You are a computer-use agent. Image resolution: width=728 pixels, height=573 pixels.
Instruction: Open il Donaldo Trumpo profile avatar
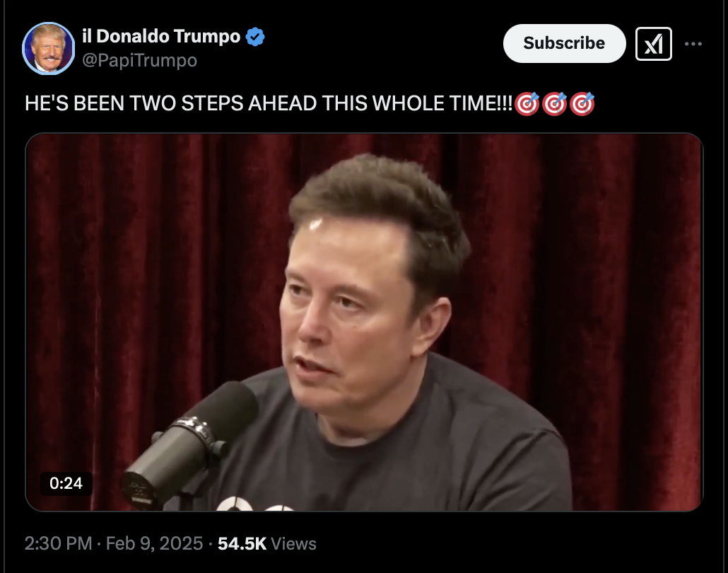[x=48, y=48]
